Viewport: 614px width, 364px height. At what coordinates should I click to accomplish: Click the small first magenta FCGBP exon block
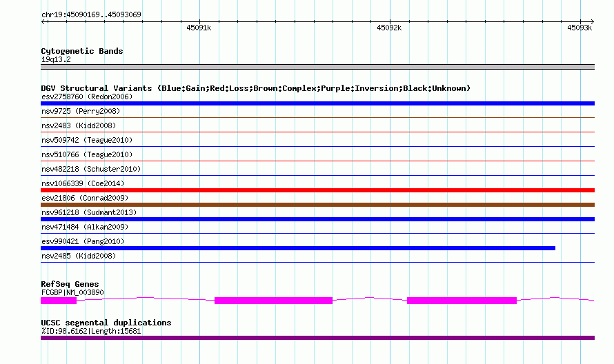(x=59, y=301)
